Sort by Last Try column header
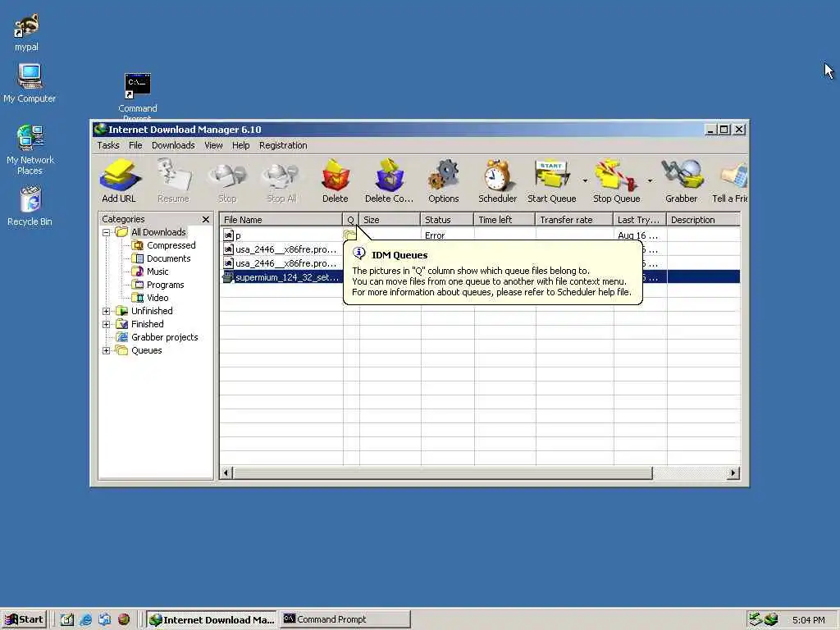The width and height of the screenshot is (840, 630). [x=640, y=220]
